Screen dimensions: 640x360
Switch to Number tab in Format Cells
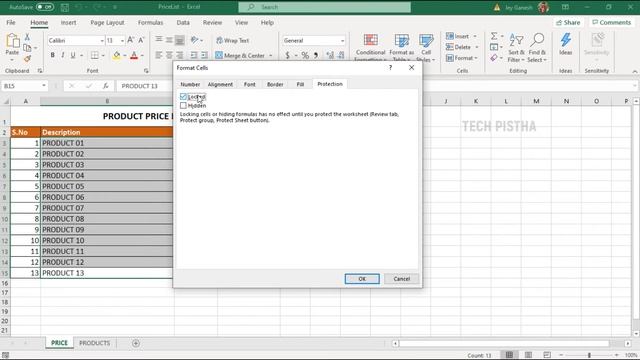(x=190, y=84)
